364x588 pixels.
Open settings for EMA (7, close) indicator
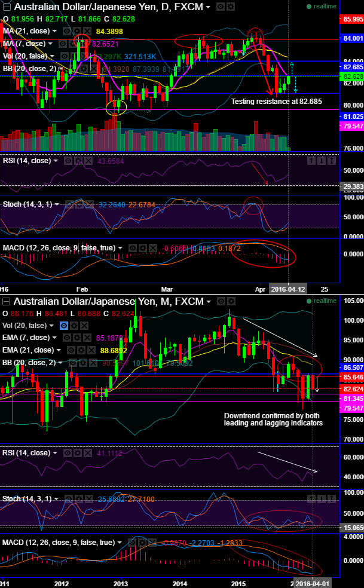click(77, 338)
